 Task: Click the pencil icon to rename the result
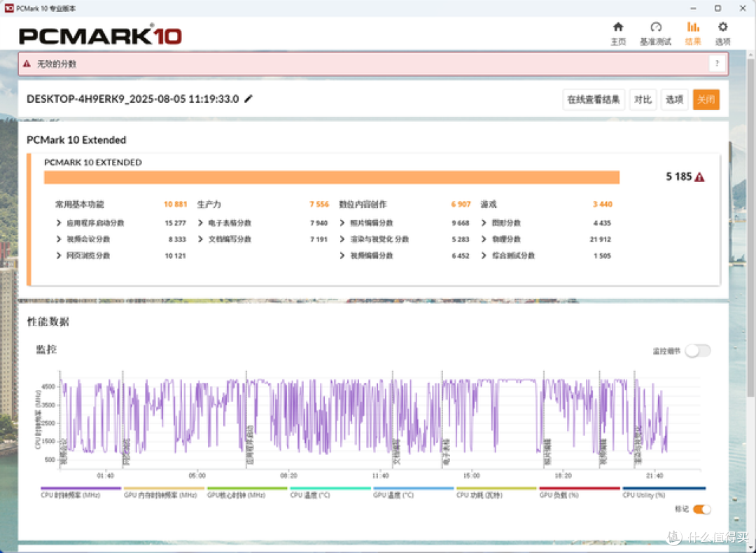248,99
